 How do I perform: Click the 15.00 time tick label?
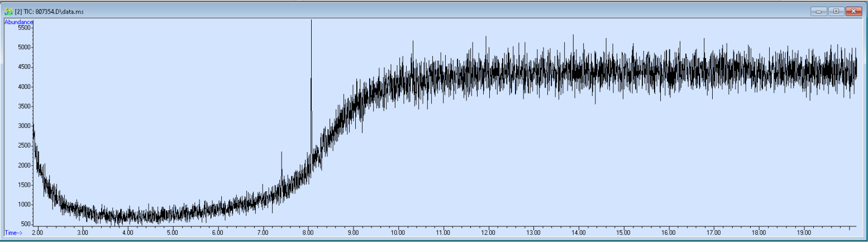click(x=623, y=232)
